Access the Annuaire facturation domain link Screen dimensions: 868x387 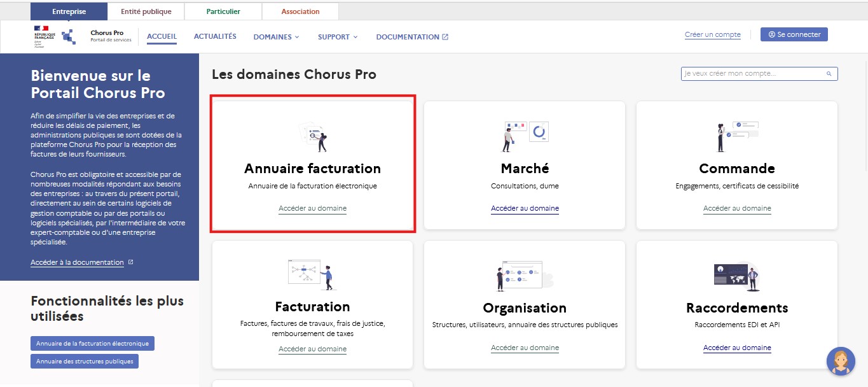pyautogui.click(x=312, y=208)
